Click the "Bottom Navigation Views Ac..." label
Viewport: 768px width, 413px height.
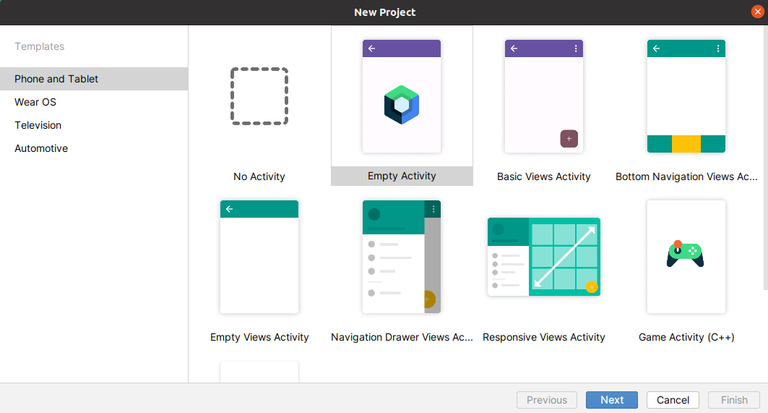686,176
